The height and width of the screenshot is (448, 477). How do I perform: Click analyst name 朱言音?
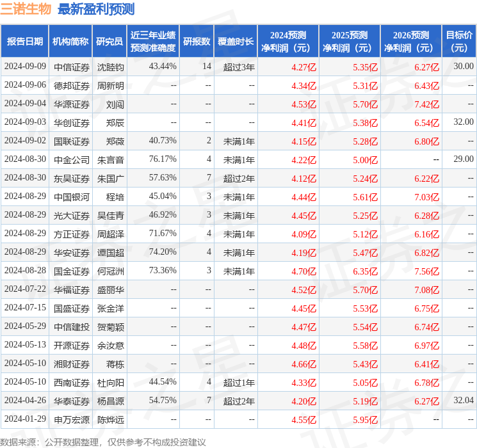pyautogui.click(x=110, y=160)
